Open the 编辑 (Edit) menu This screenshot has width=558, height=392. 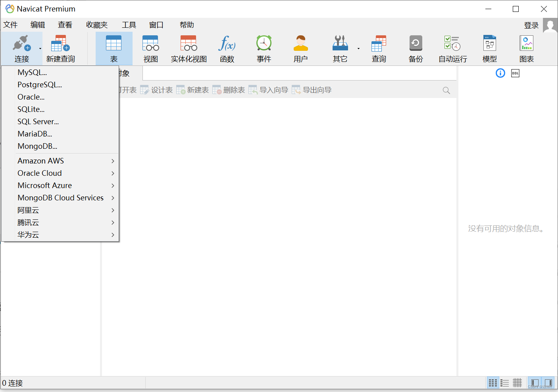pos(38,25)
